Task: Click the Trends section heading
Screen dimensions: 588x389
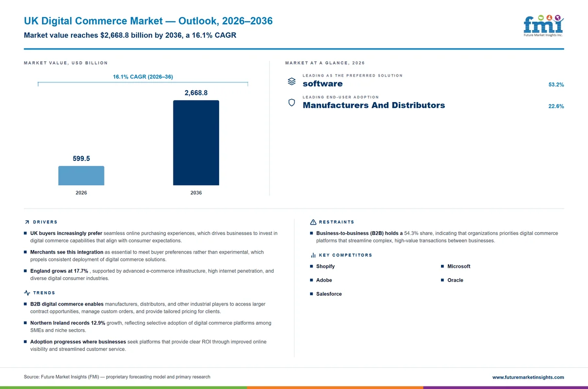Action: [x=44, y=293]
